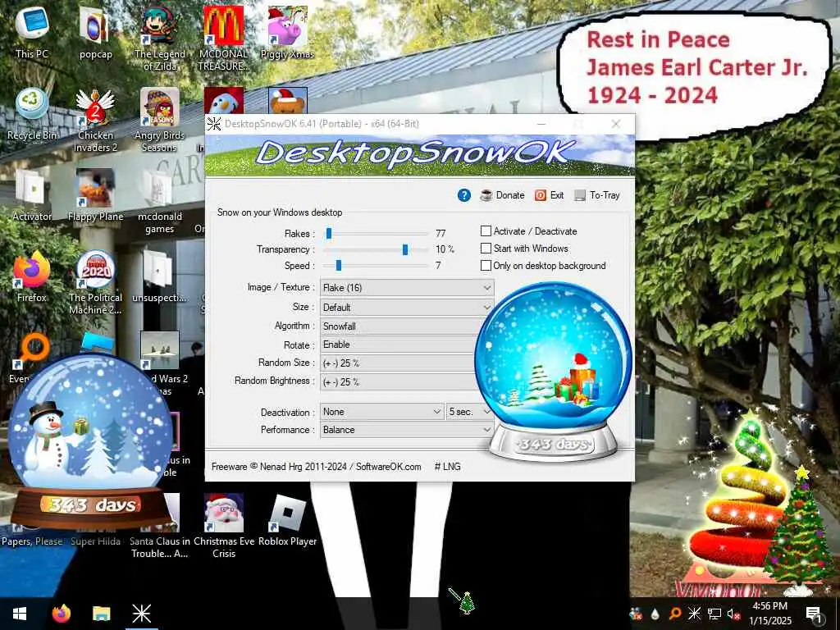This screenshot has height=630, width=840.
Task: Open the SoftwareOK.com freeware link text
Action: (x=388, y=467)
